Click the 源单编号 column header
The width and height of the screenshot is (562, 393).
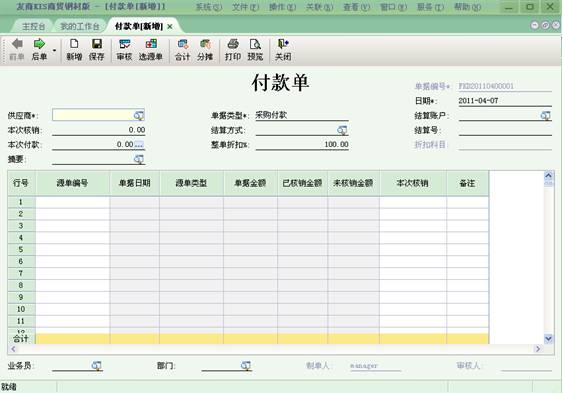[72, 183]
